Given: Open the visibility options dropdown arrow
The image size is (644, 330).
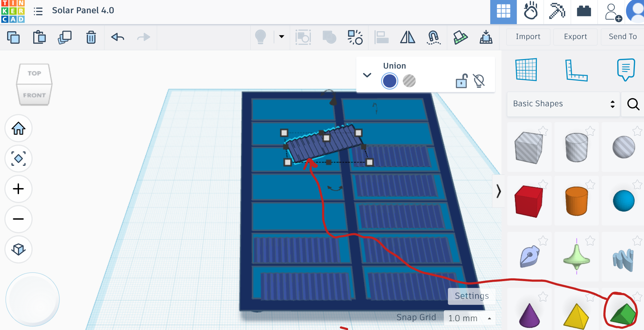Looking at the screenshot, I should 282,37.
